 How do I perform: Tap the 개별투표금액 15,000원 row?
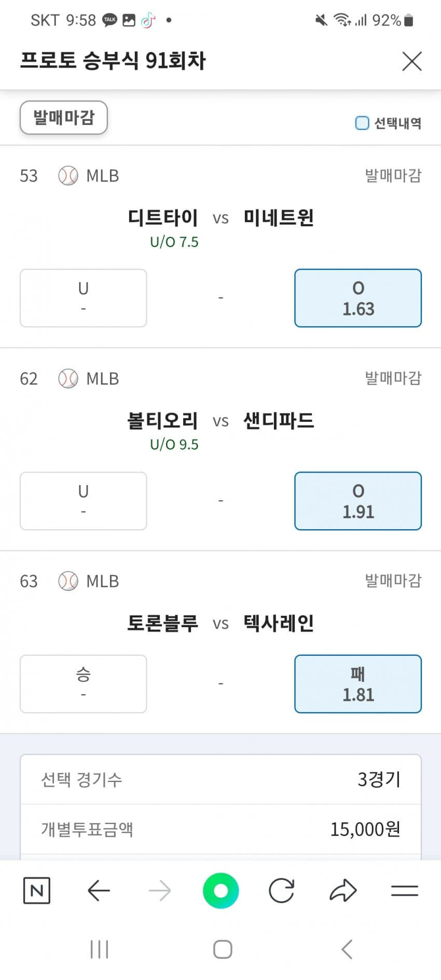220,829
